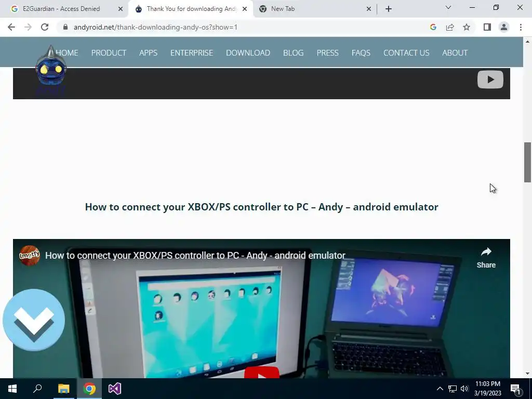
Task: Open the PRODUCT menu item
Action: pyautogui.click(x=109, y=53)
